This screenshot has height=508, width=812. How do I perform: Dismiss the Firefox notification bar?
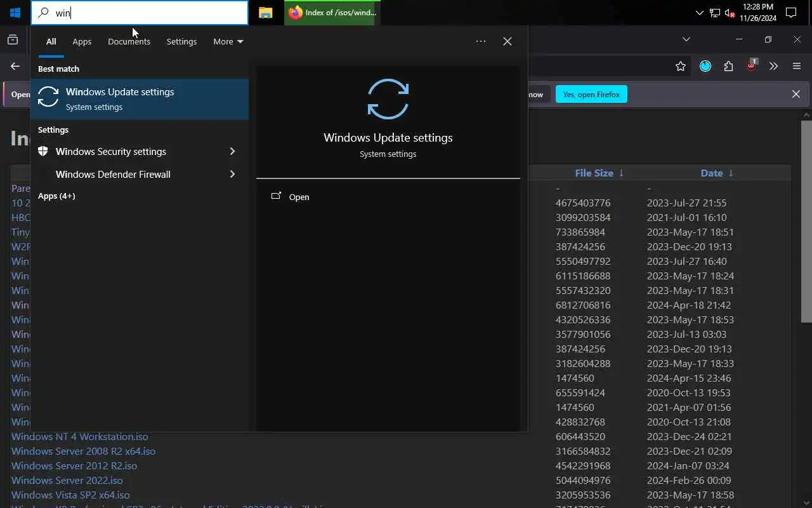coord(796,94)
